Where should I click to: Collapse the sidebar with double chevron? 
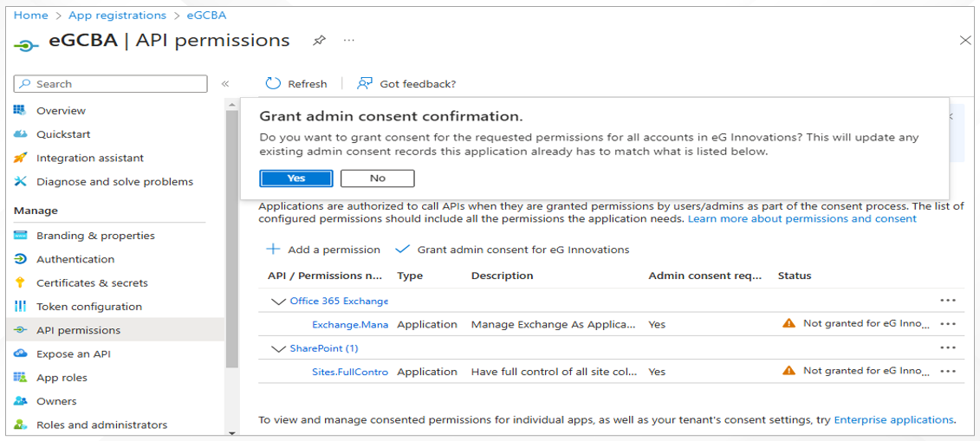[x=225, y=84]
